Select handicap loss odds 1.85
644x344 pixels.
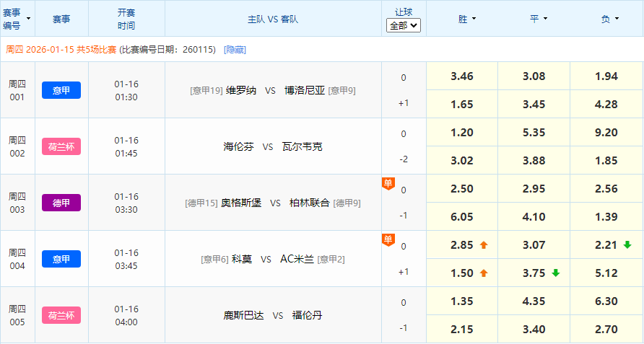pyautogui.click(x=606, y=161)
